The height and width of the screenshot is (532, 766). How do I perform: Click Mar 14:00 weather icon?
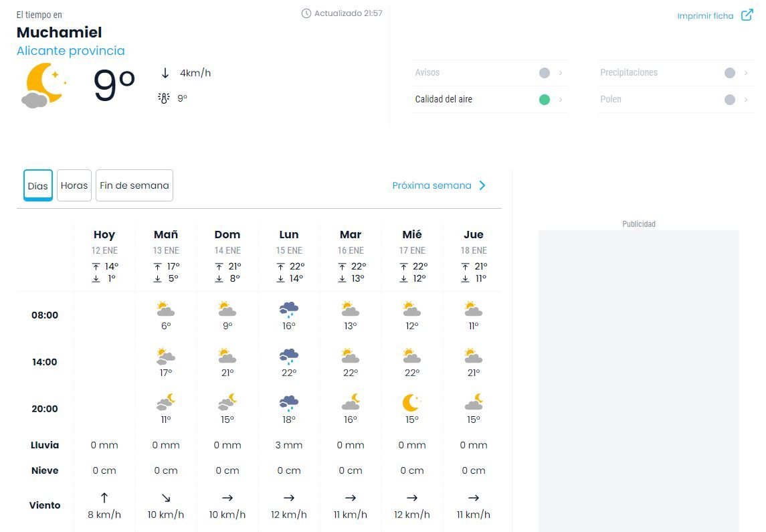tap(351, 355)
